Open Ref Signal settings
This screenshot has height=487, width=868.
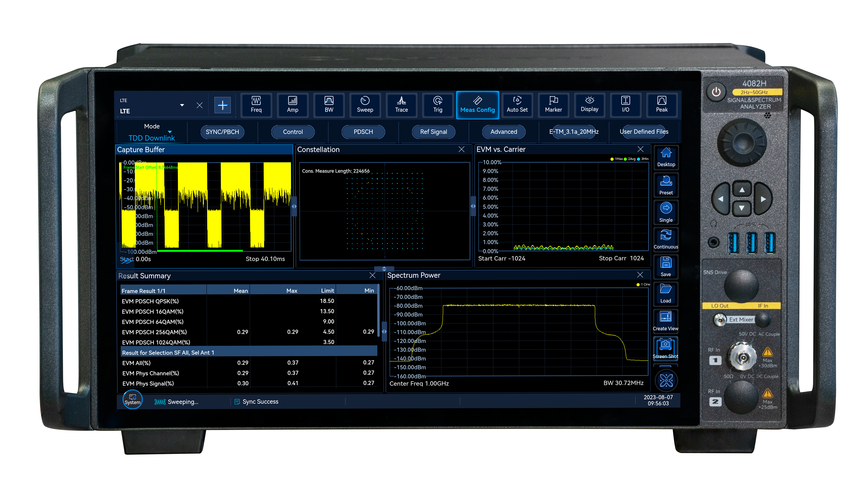(434, 132)
